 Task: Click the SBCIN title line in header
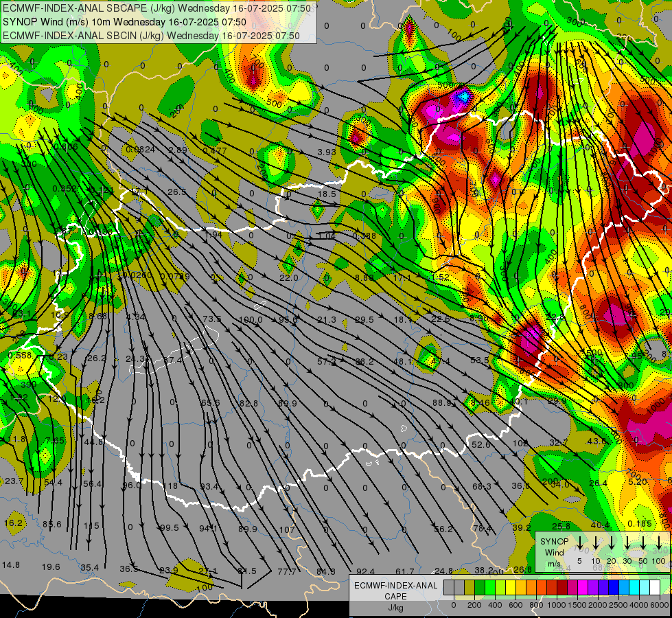pos(151,36)
